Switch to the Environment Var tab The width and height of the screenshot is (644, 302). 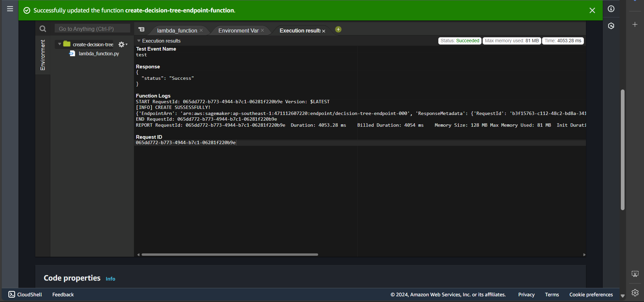click(x=238, y=31)
